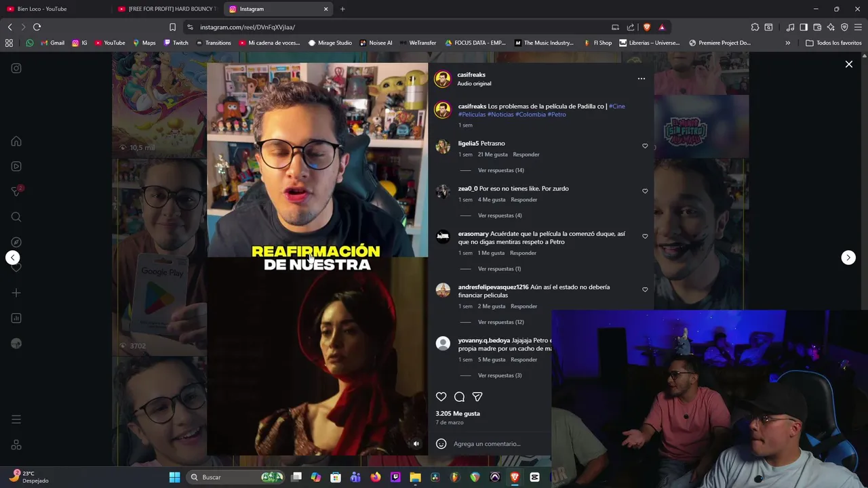The width and height of the screenshot is (868, 488).
Task: Click the Brave Shields lion icon in the address bar
Action: pos(647,27)
